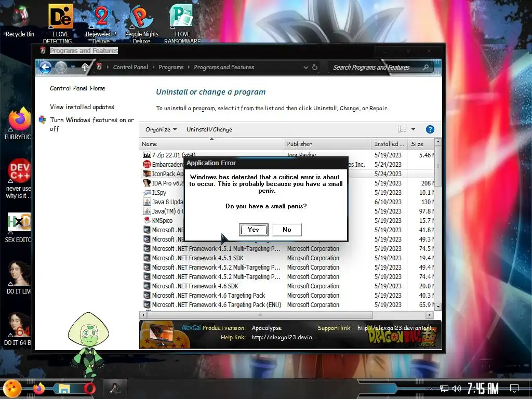Viewport: 532px width, 399px height.
Task: Sort by the Publisher column header
Action: click(327, 144)
